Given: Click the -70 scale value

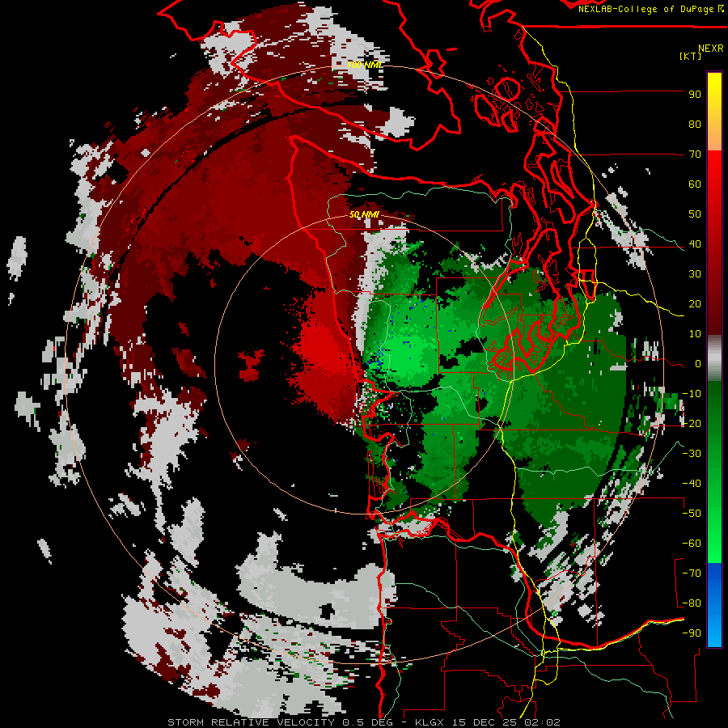Looking at the screenshot, I should click(x=692, y=573).
